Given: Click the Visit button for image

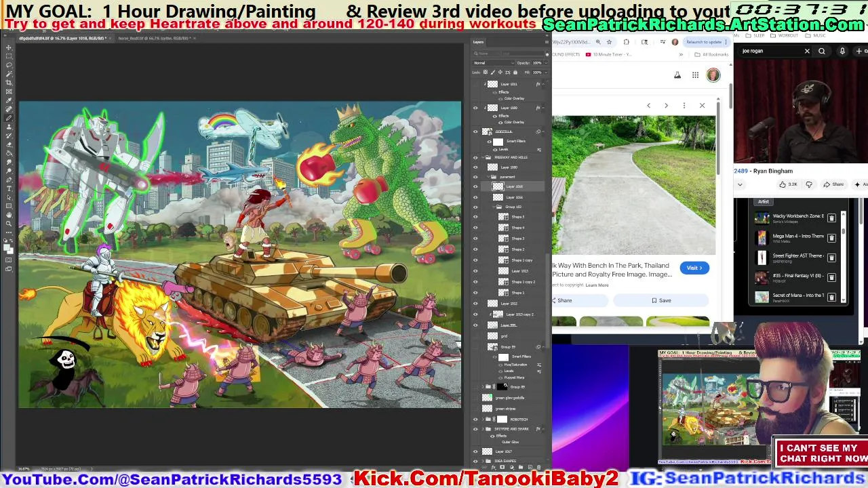Looking at the screenshot, I should click(x=694, y=268).
